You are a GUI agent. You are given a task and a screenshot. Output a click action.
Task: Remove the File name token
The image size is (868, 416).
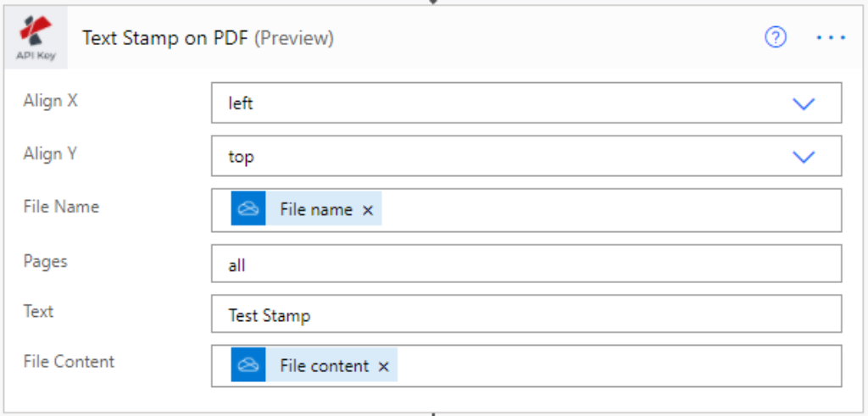368,210
